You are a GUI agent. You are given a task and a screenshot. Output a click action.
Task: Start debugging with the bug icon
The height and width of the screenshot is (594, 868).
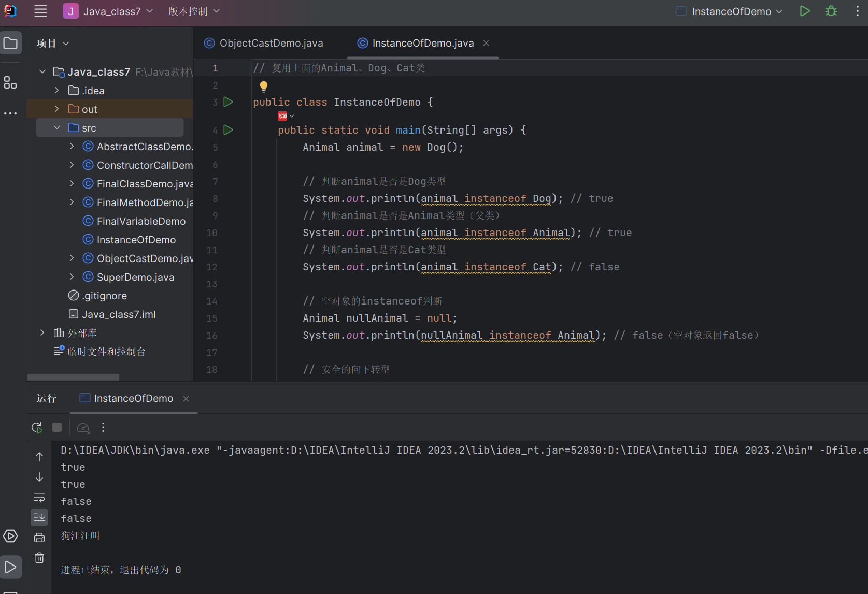pyautogui.click(x=831, y=11)
